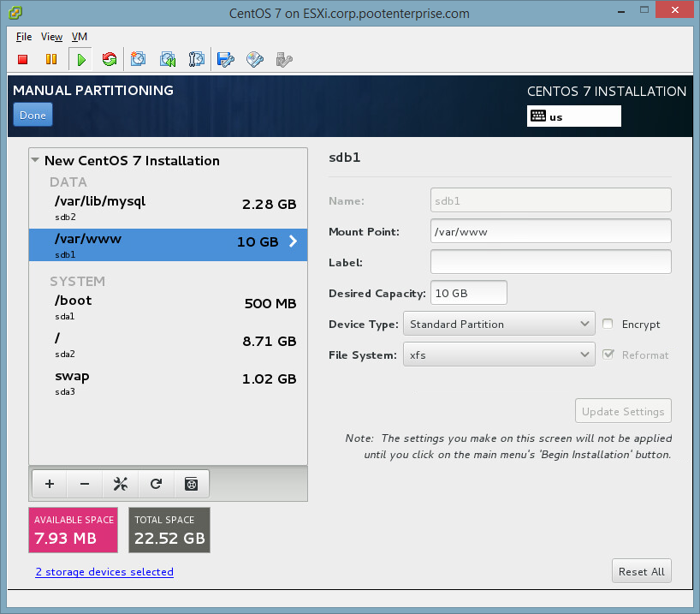Click the 500 MB size value
The image size is (700, 614).
pos(270,303)
